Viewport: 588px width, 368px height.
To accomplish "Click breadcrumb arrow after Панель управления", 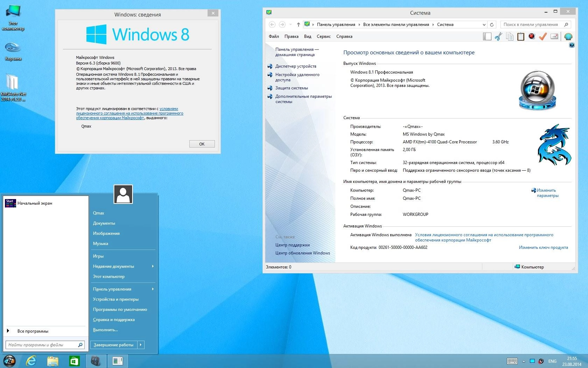I will click(x=359, y=25).
